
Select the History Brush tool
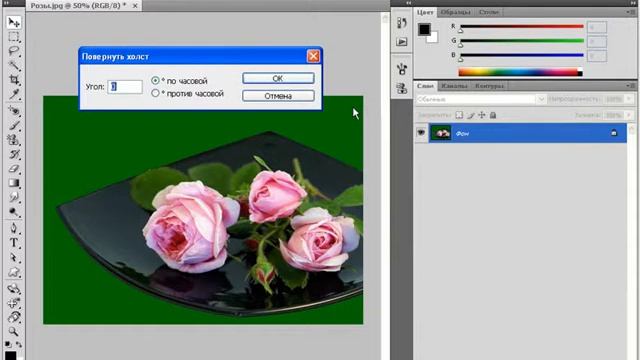point(13,154)
